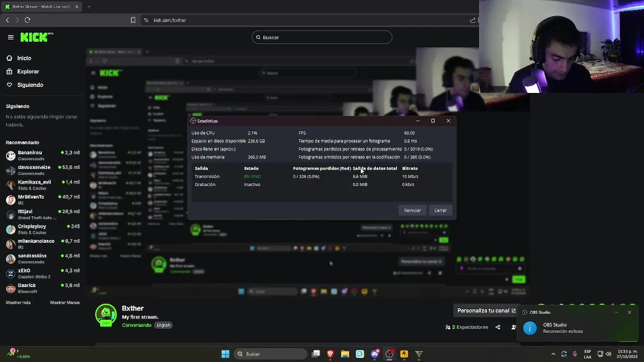Click Kamikaze_evil's avatar
Image resolution: width=644 pixels, height=362 pixels.
pos(11,185)
